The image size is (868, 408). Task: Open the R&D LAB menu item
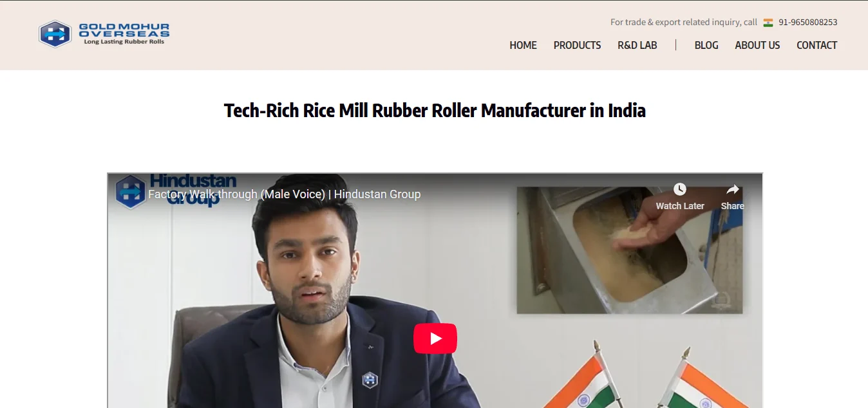(x=637, y=45)
